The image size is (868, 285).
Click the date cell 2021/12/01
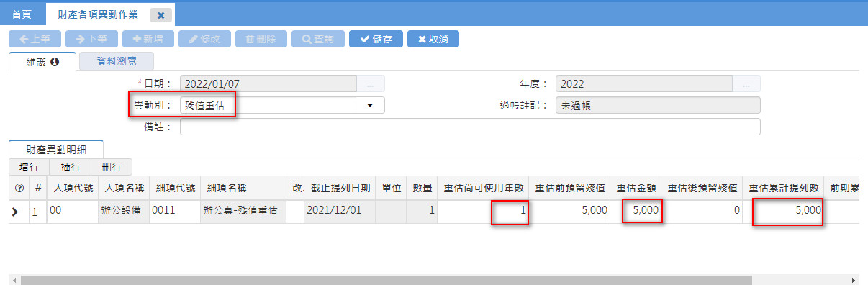[340, 212]
